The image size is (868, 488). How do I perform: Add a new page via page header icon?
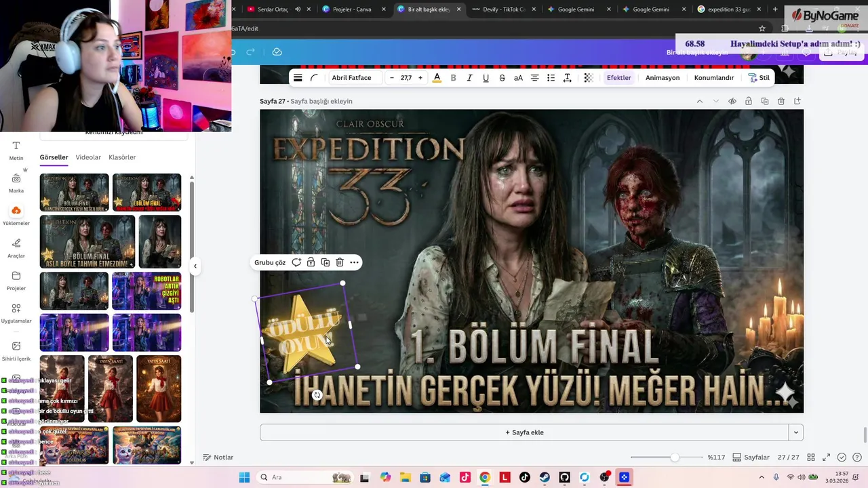click(797, 101)
